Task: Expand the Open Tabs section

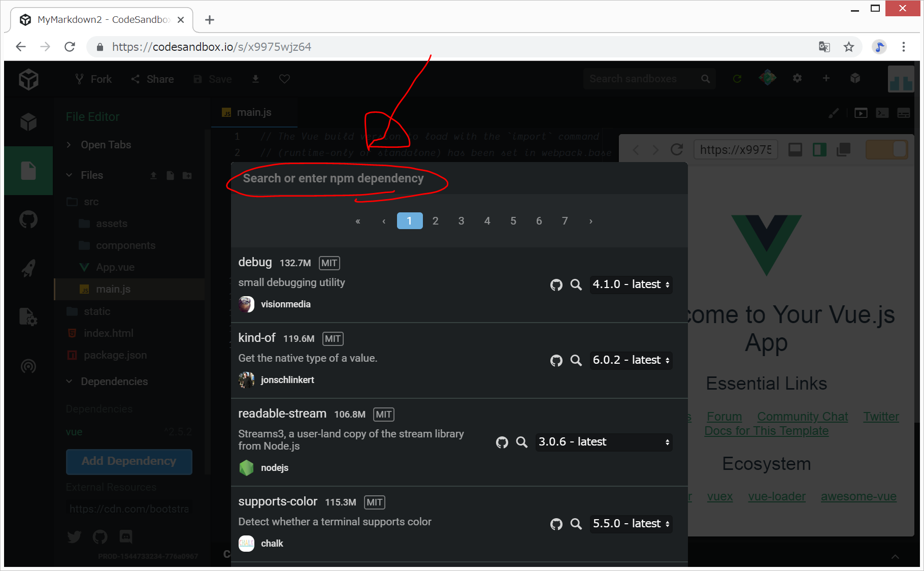Action: [70, 145]
